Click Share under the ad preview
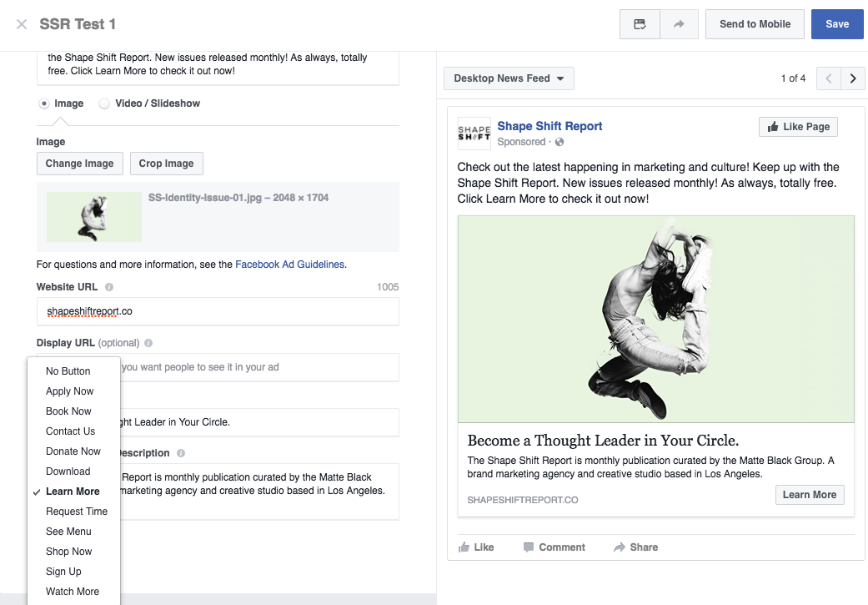 635,547
